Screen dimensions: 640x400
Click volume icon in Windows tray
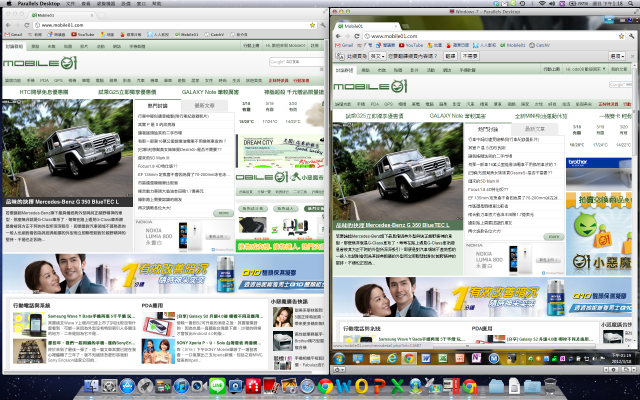pyautogui.click(x=594, y=358)
